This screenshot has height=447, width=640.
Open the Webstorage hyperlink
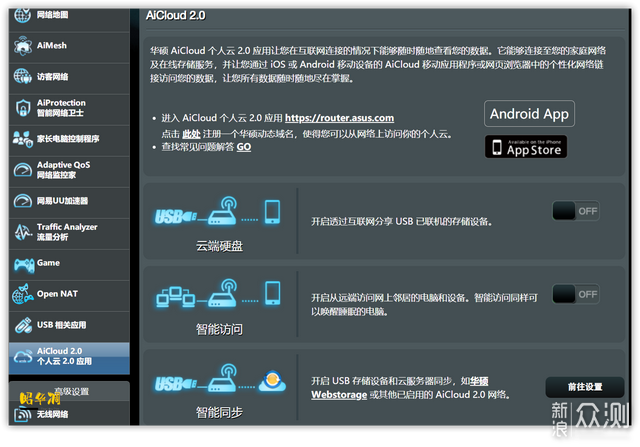point(339,395)
